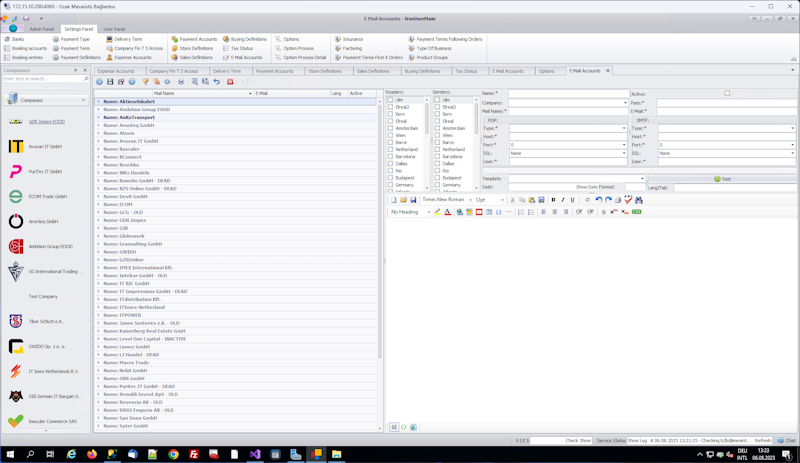Click the redo arrow in editor toolbar
The height and width of the screenshot is (463, 800).
[608, 200]
